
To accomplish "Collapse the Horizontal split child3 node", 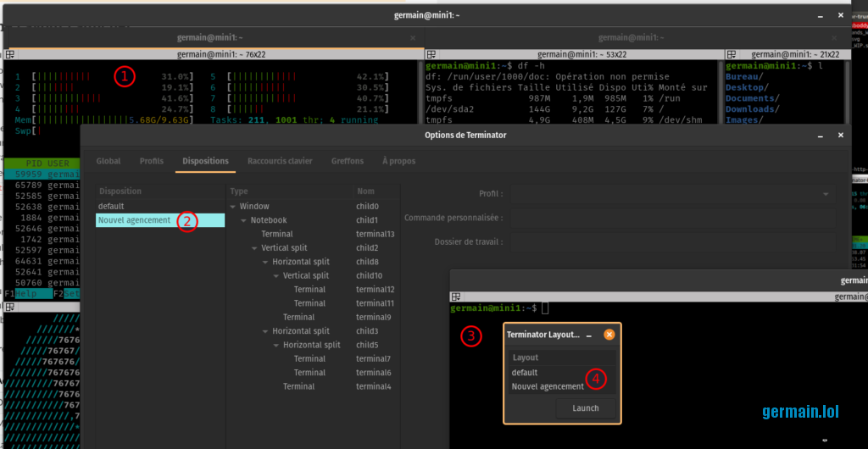I will [x=265, y=331].
